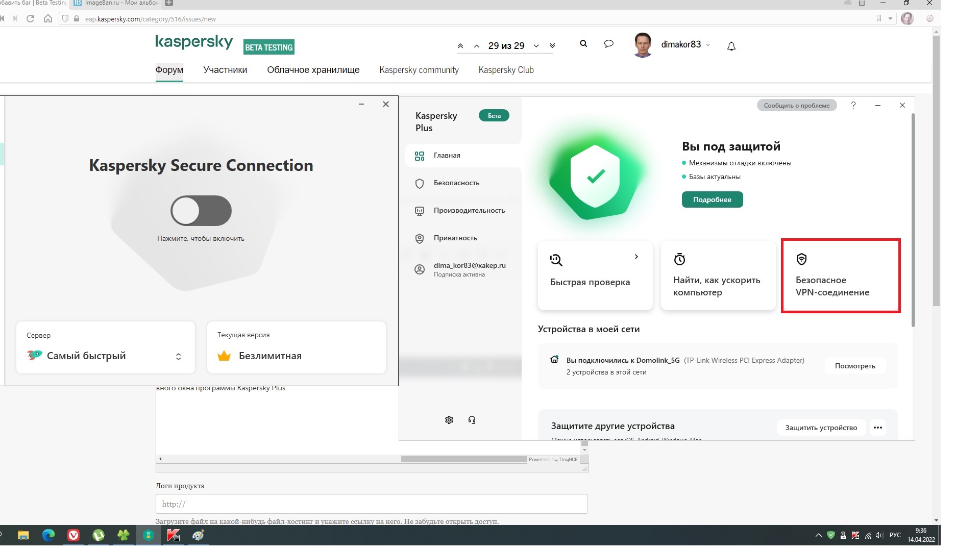This screenshot has height=551, width=980.
Task: Click the Безлимитная crown icon
Action: pyautogui.click(x=224, y=356)
